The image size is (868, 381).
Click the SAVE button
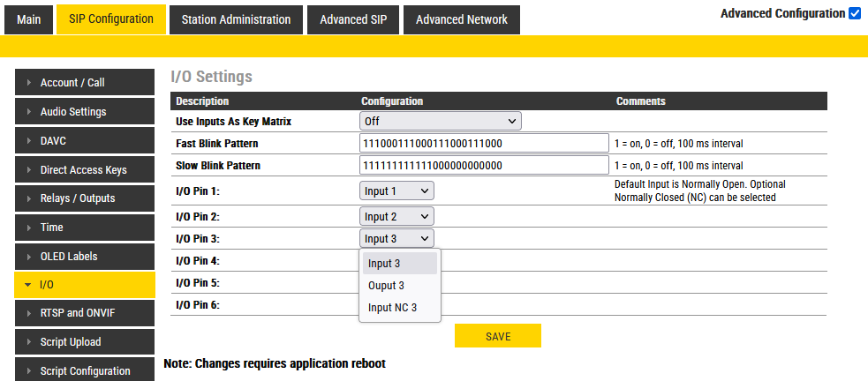tap(497, 336)
